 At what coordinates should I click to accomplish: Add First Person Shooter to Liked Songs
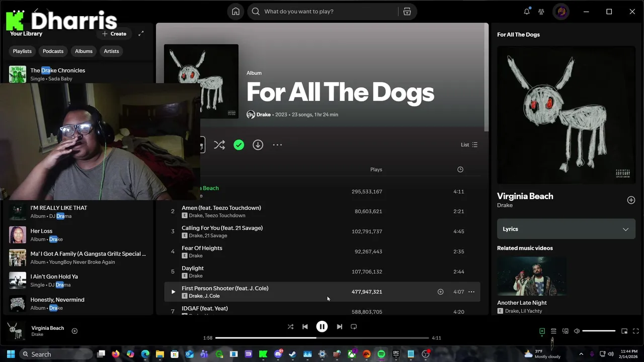(x=440, y=292)
